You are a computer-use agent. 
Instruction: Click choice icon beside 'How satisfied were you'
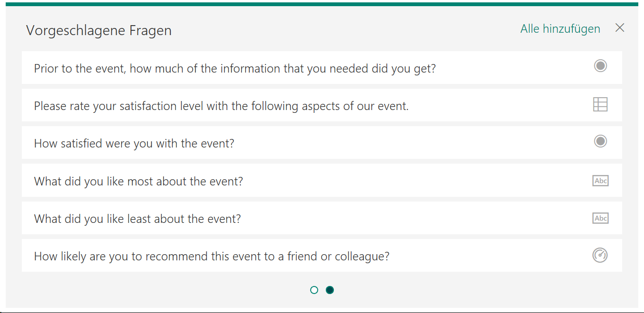click(600, 141)
